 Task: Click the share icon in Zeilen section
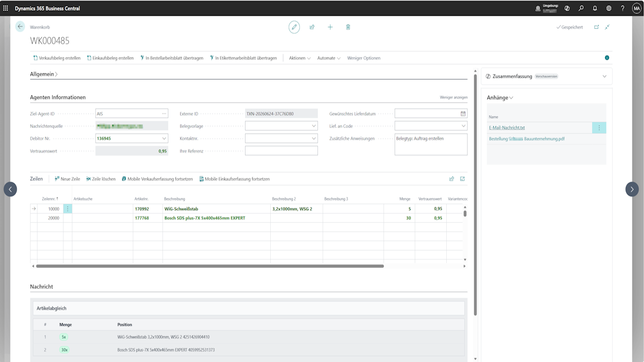[x=451, y=179]
